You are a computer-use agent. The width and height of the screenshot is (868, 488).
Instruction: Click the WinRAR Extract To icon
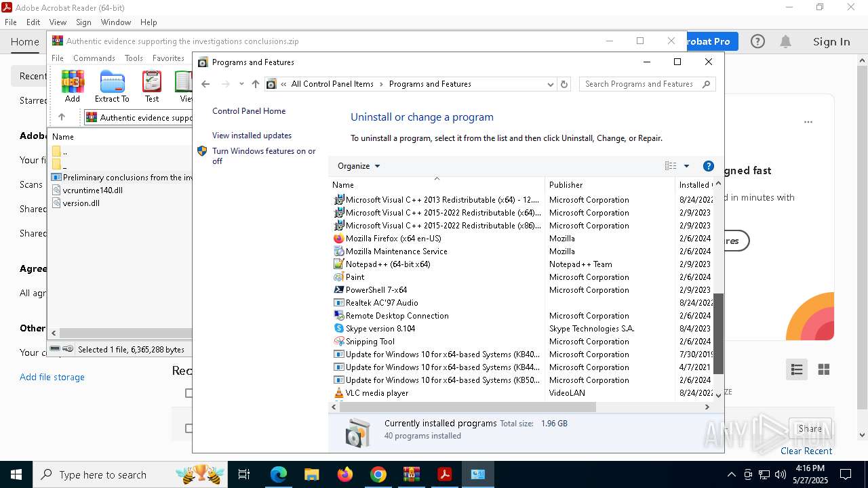coord(112,86)
